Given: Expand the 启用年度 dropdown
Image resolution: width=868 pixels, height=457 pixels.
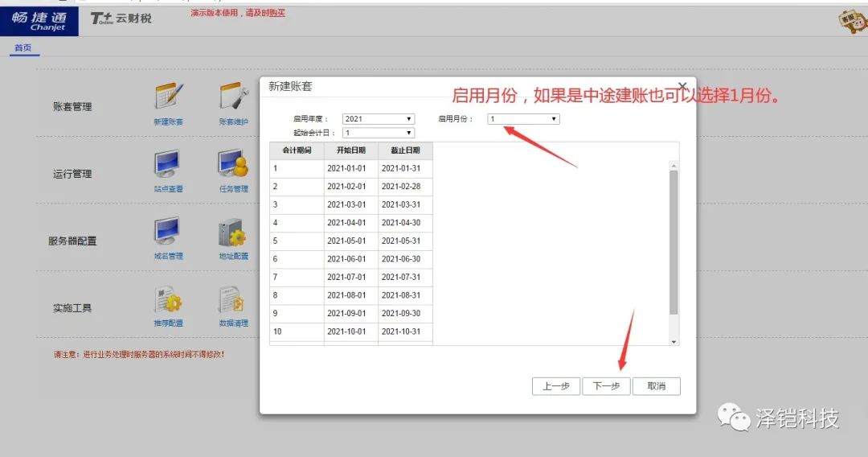Looking at the screenshot, I should [379, 119].
